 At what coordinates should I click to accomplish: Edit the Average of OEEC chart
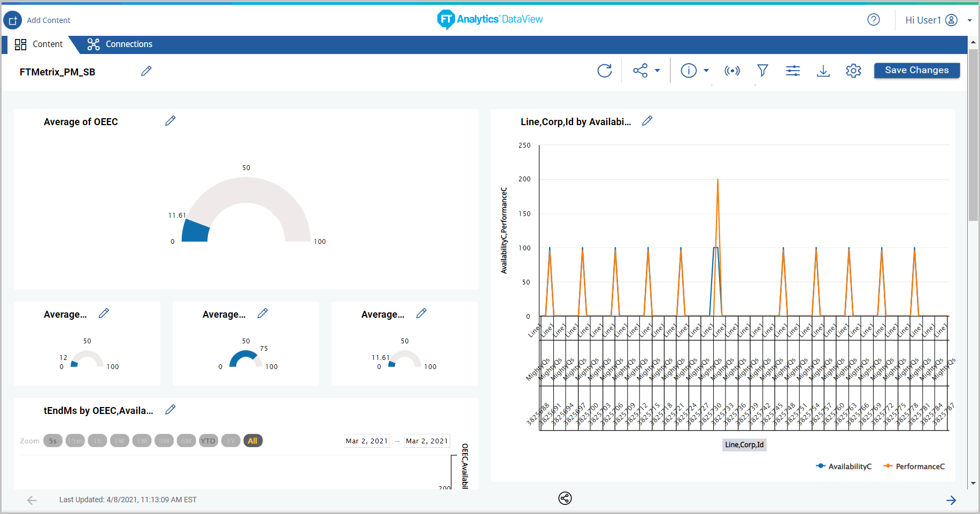(170, 121)
